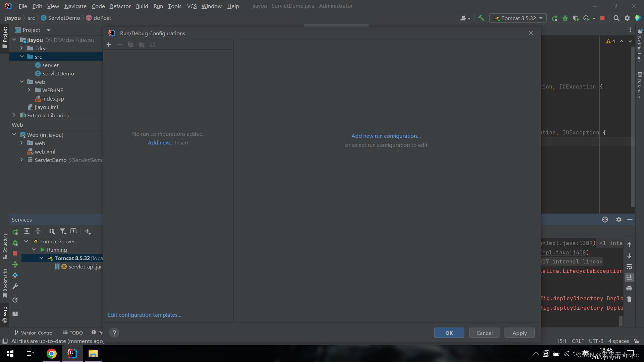Select Running node under Tomcat Server

(x=57, y=249)
